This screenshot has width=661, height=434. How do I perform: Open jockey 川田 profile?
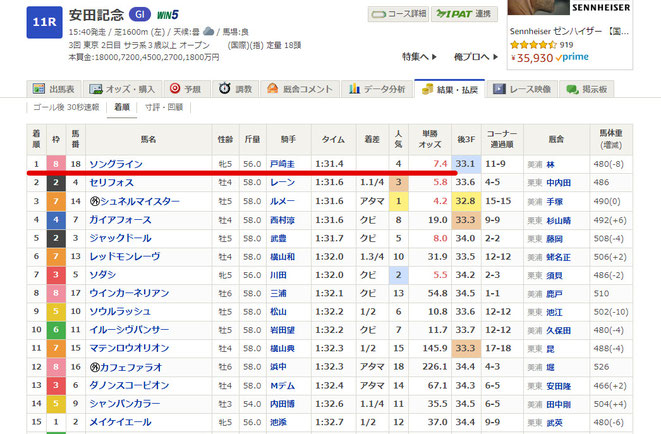coord(278,275)
